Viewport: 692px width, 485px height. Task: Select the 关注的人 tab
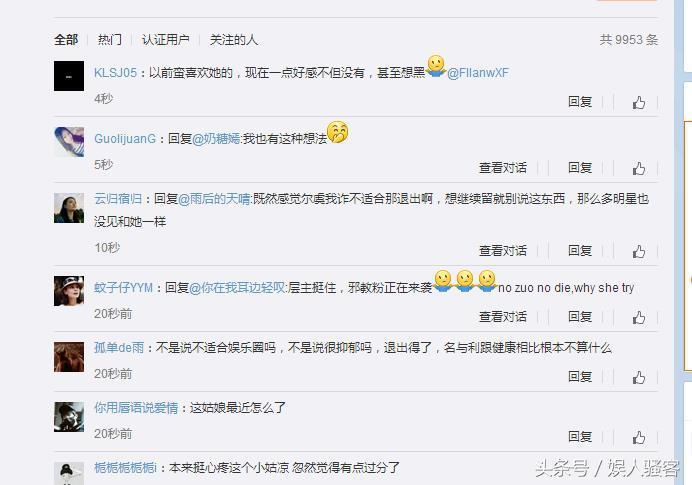233,40
